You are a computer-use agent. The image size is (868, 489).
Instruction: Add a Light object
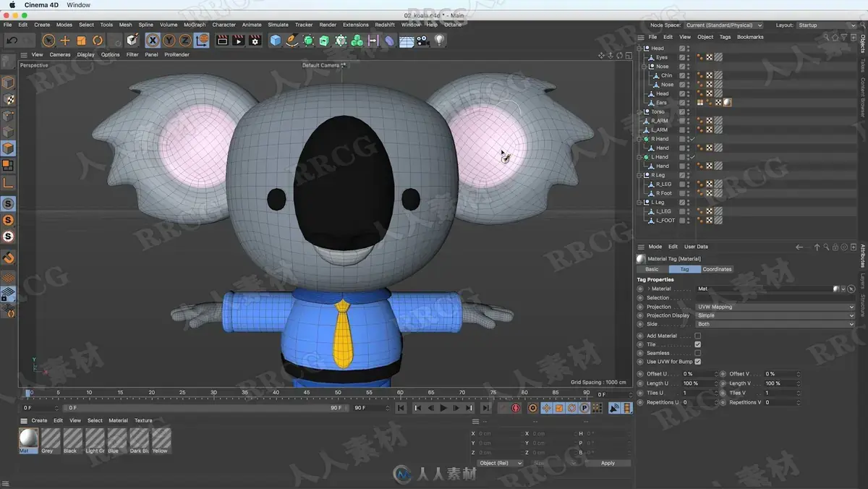(439, 41)
